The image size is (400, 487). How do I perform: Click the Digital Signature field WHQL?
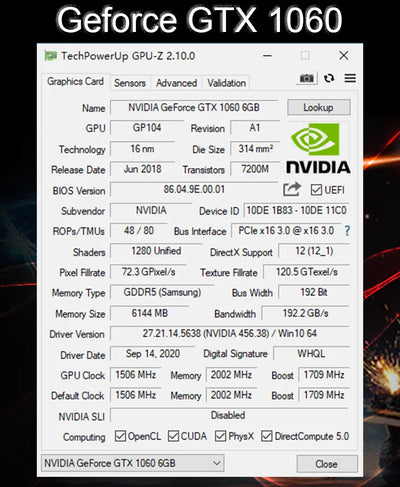[311, 354]
